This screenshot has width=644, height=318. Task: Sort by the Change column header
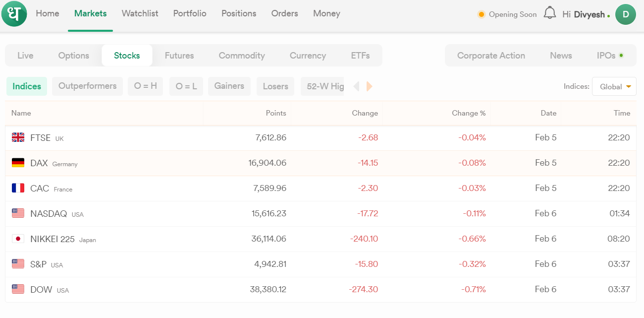coord(365,113)
